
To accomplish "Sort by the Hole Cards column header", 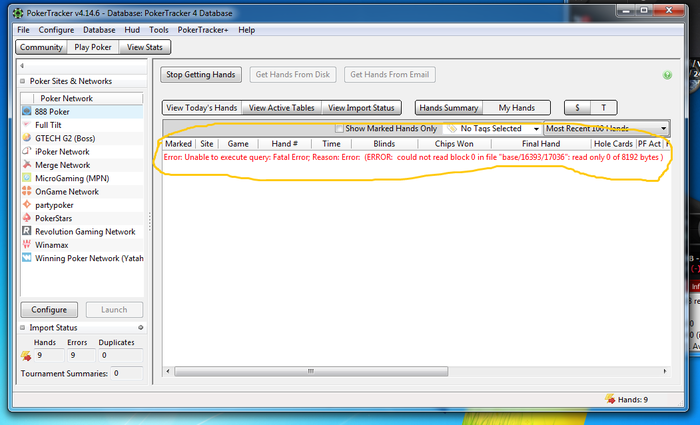I will (x=613, y=144).
